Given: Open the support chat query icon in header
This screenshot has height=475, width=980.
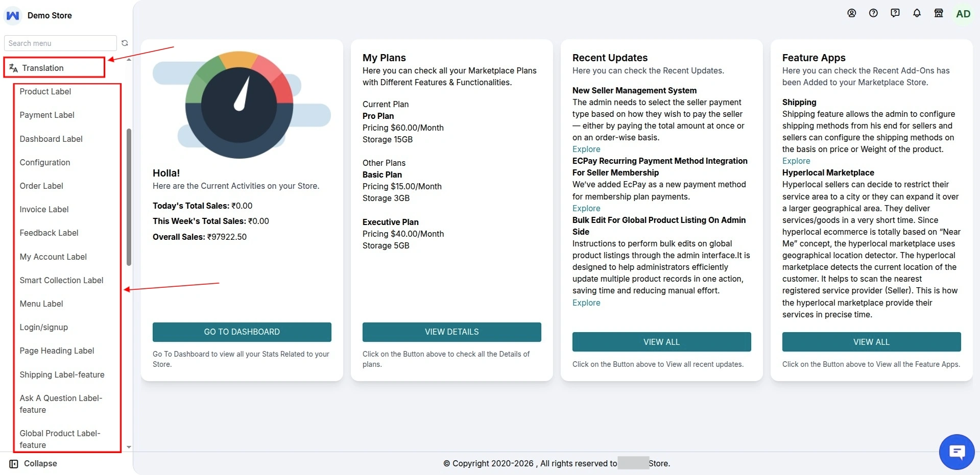Looking at the screenshot, I should point(895,13).
